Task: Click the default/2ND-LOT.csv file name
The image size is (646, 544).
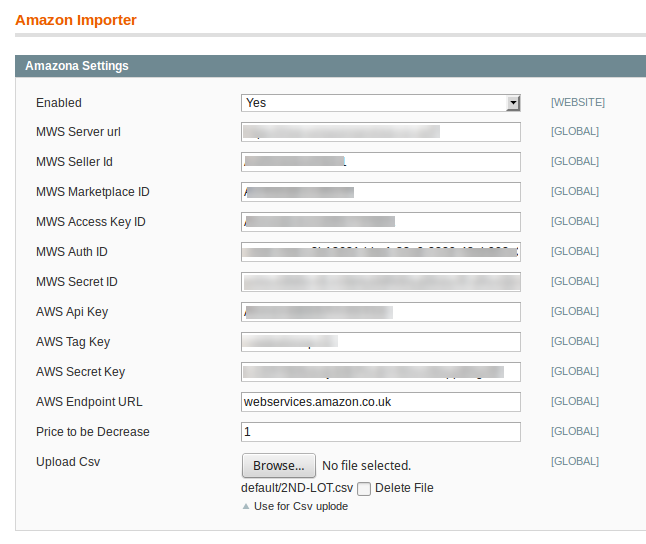Action: [297, 488]
